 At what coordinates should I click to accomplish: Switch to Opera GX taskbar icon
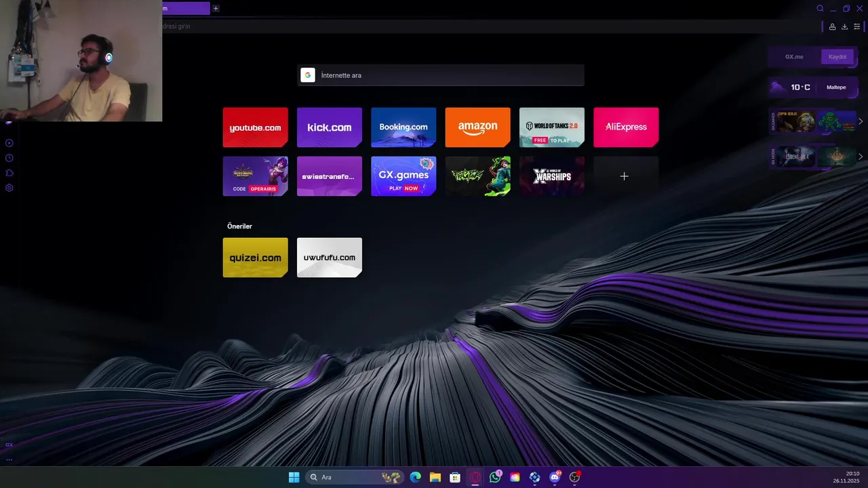tap(475, 477)
